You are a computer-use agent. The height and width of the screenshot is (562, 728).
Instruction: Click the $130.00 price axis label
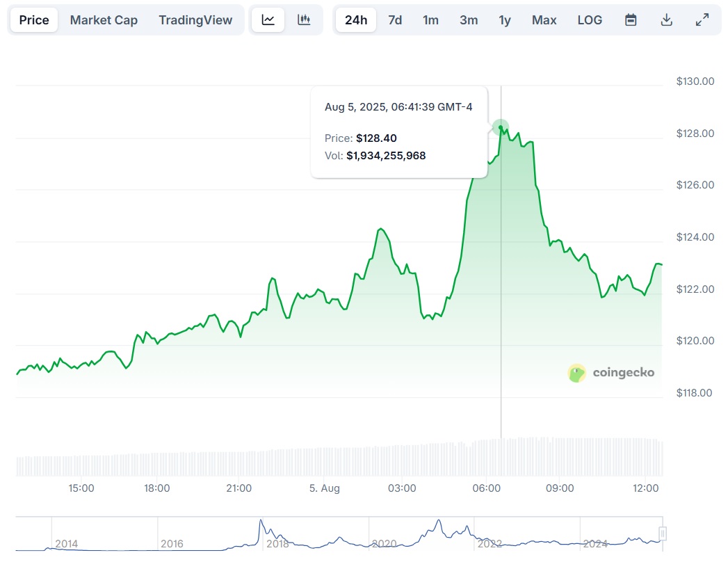695,81
